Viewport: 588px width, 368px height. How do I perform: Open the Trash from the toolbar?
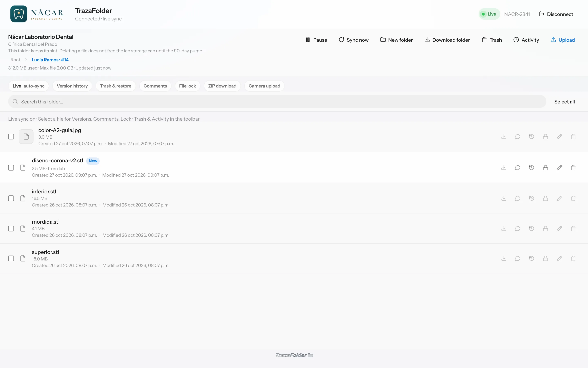point(492,40)
